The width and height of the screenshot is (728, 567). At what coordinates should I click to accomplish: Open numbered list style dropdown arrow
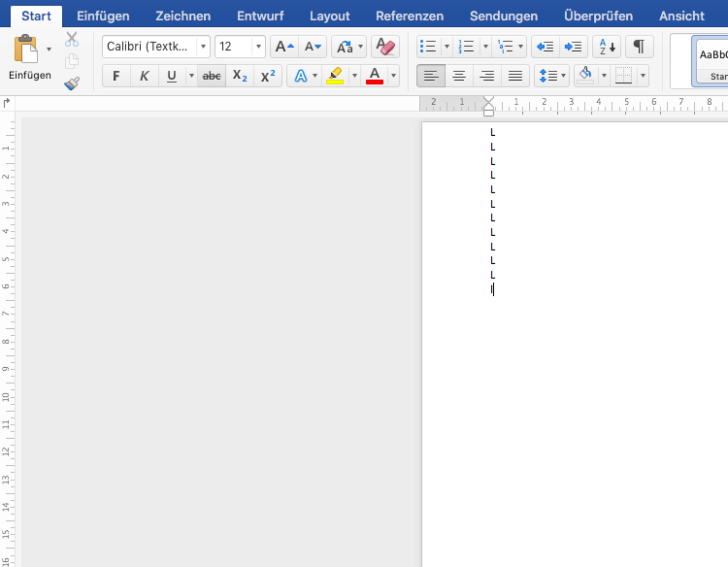[485, 47]
